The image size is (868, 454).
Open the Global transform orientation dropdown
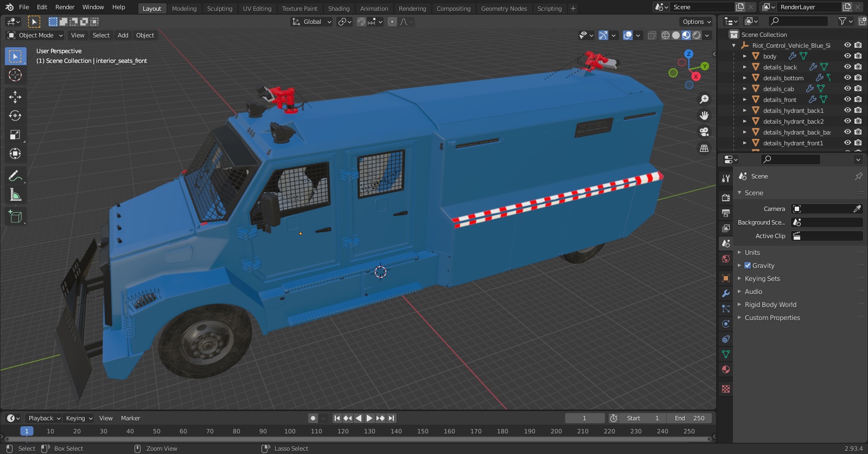(311, 22)
